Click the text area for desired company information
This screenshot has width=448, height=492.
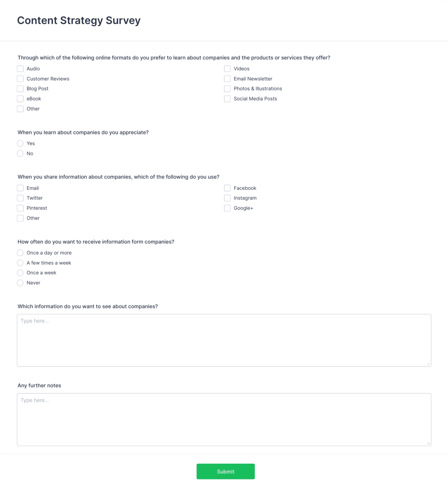[x=224, y=340]
